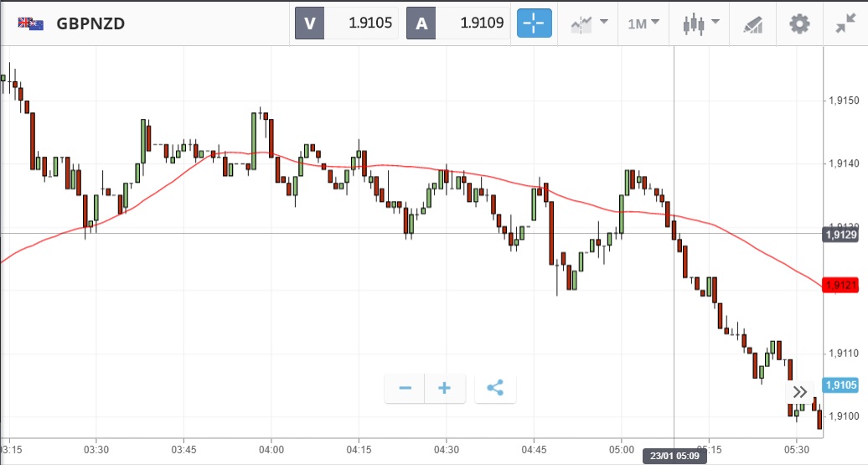Expand the 1M timeframe dropdown
The width and height of the screenshot is (868, 465).
point(643,23)
